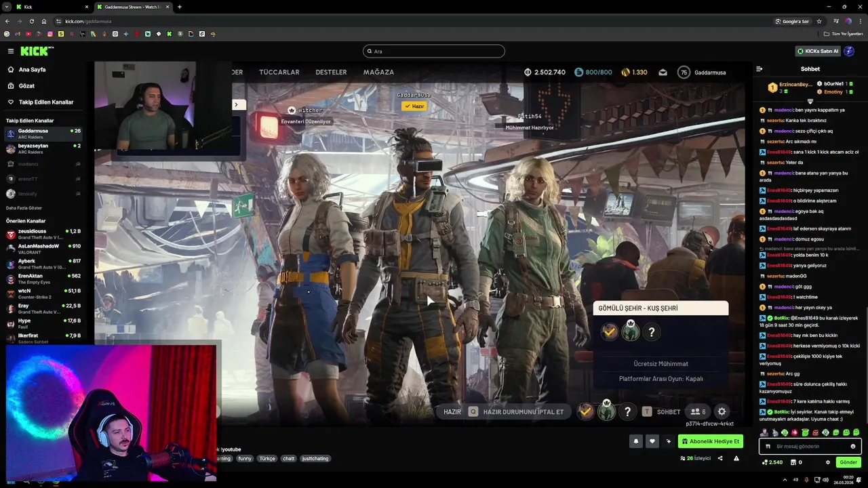Open Instagram bookmark in bookmarks bar
Screen dimensions: 868x488
50,34
